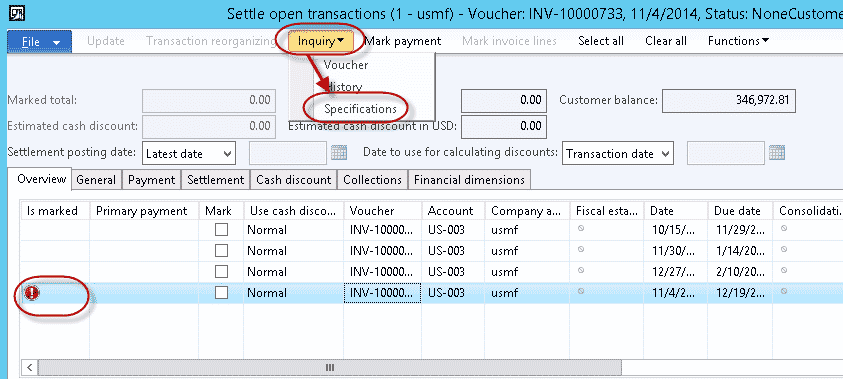Click the Update toolbar button
Viewport: 843px width, 379px height.
tap(106, 41)
